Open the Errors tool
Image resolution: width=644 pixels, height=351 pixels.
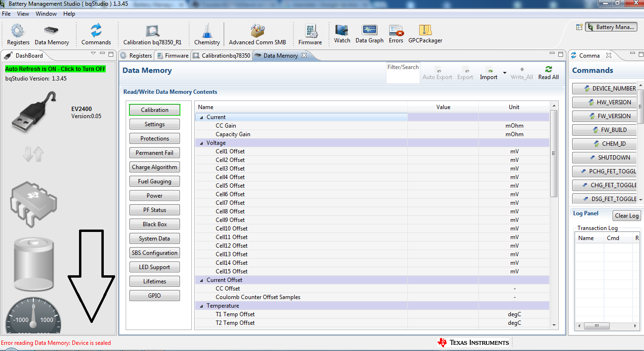pos(396,33)
